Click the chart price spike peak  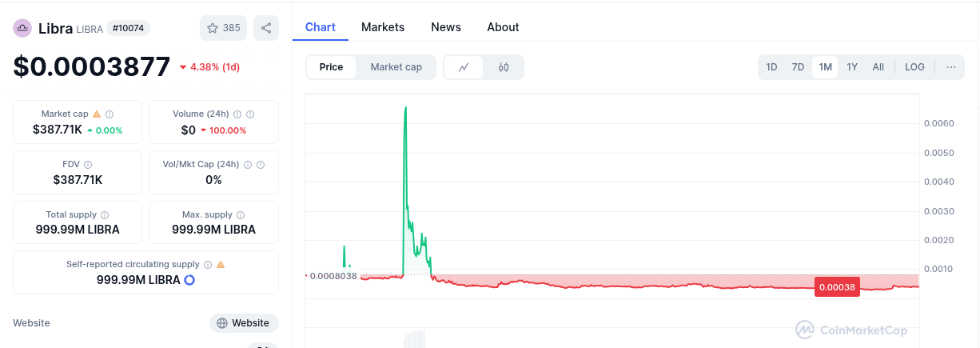click(406, 107)
